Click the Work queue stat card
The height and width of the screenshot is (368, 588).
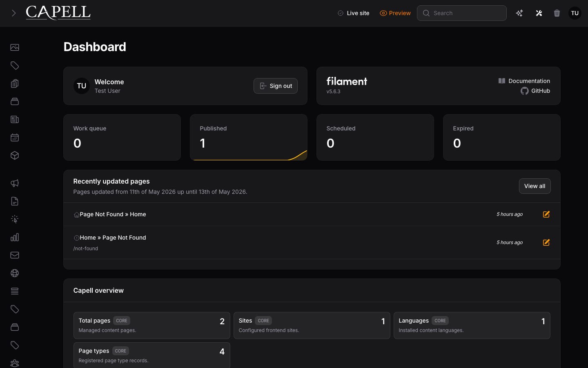(122, 137)
